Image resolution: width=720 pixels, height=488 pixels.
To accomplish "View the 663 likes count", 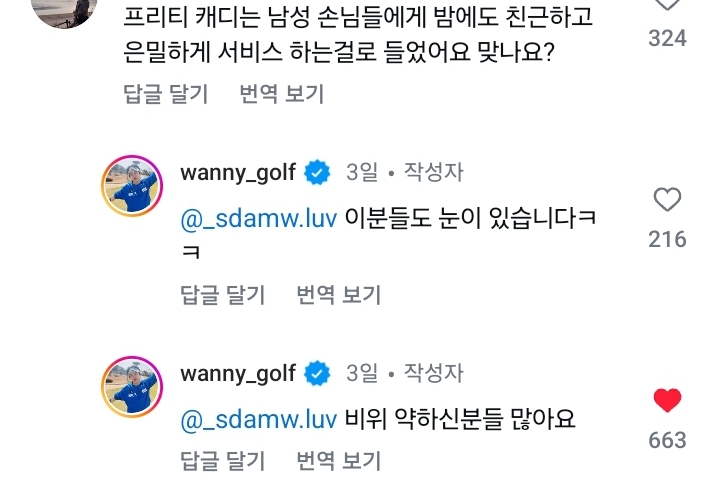I will point(667,440).
